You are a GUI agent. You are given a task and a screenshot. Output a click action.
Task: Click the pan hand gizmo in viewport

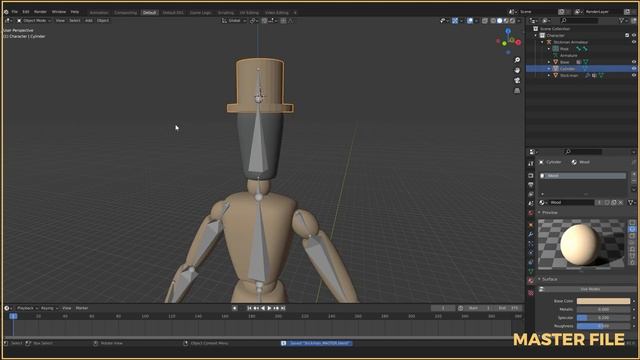coord(517,70)
